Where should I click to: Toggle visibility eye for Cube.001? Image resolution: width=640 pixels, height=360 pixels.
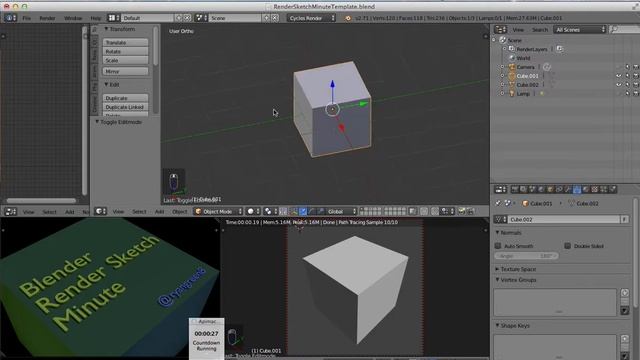pos(619,76)
